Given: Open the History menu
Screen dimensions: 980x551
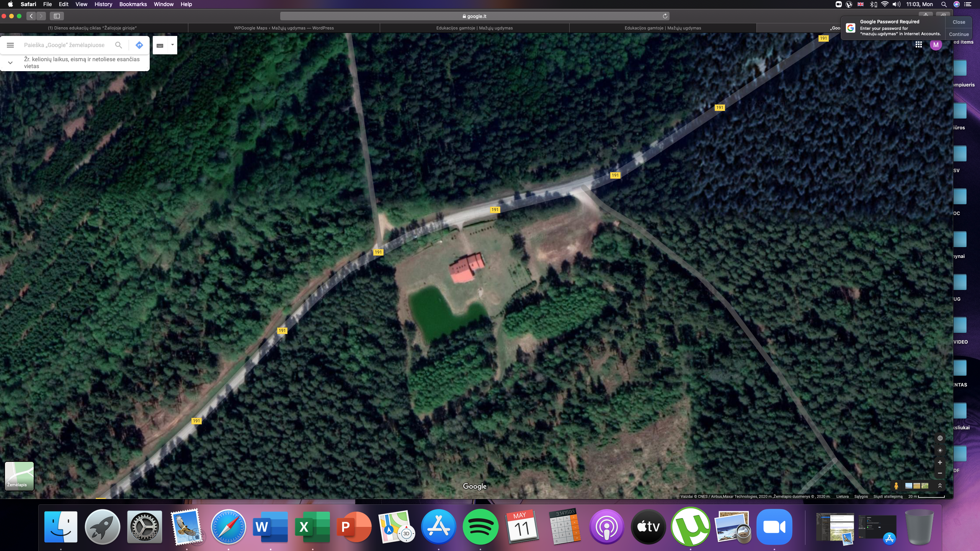Looking at the screenshot, I should point(103,4).
